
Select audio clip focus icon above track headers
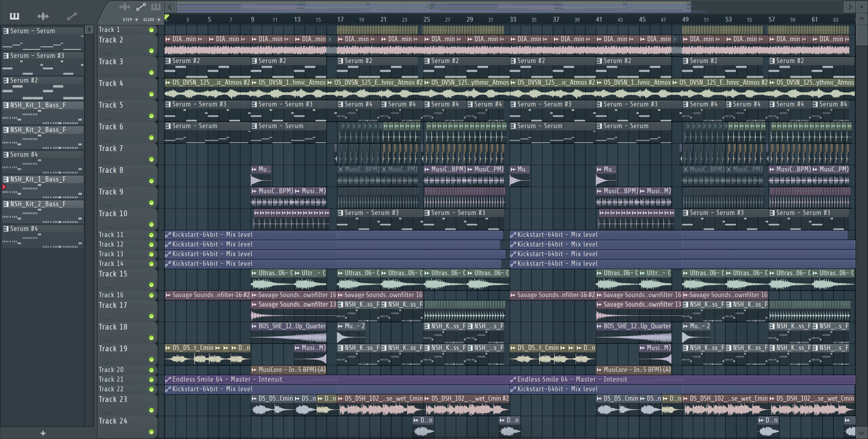124,7
